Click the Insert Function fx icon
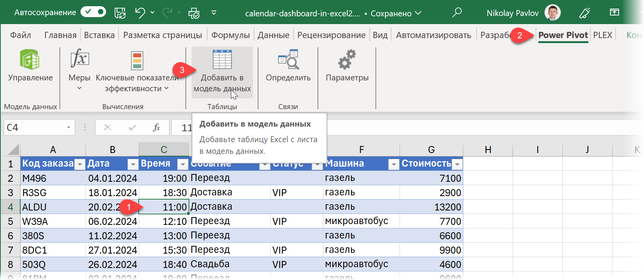644x280 pixels. (156, 127)
